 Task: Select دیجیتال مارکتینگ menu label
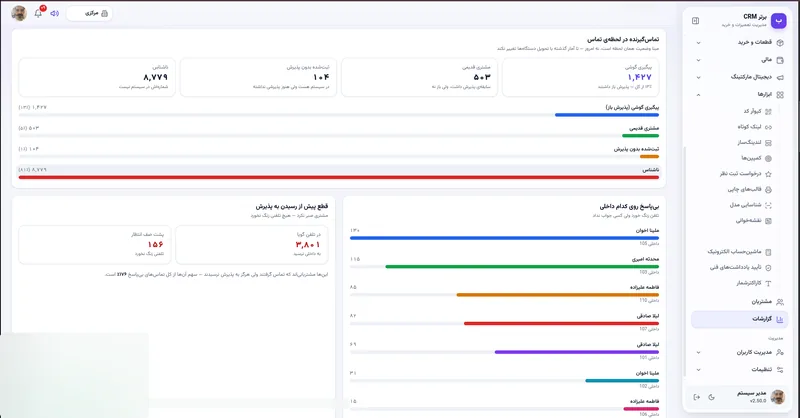pos(751,77)
